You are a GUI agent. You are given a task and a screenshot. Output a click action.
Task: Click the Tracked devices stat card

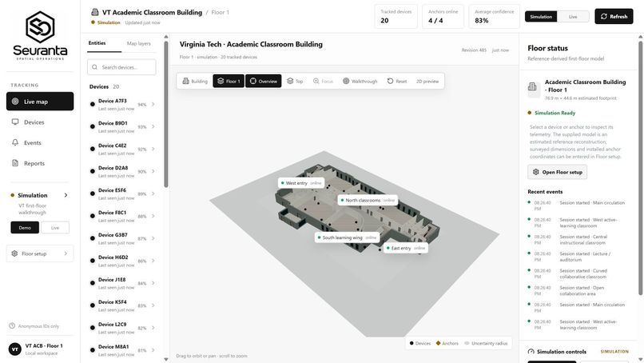coord(396,17)
